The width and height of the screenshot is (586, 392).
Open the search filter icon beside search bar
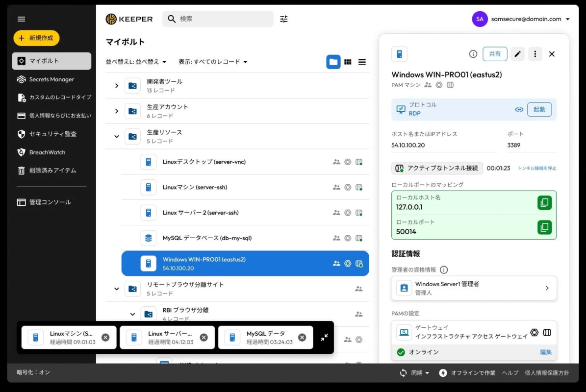point(283,19)
